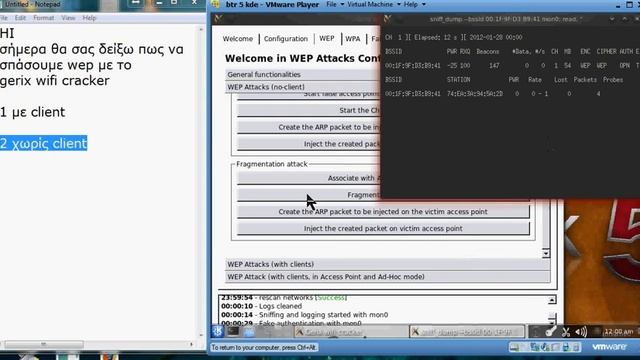The image size is (640, 360).
Task: Collapse WEP Attacks (no-client) section
Action: point(302,87)
